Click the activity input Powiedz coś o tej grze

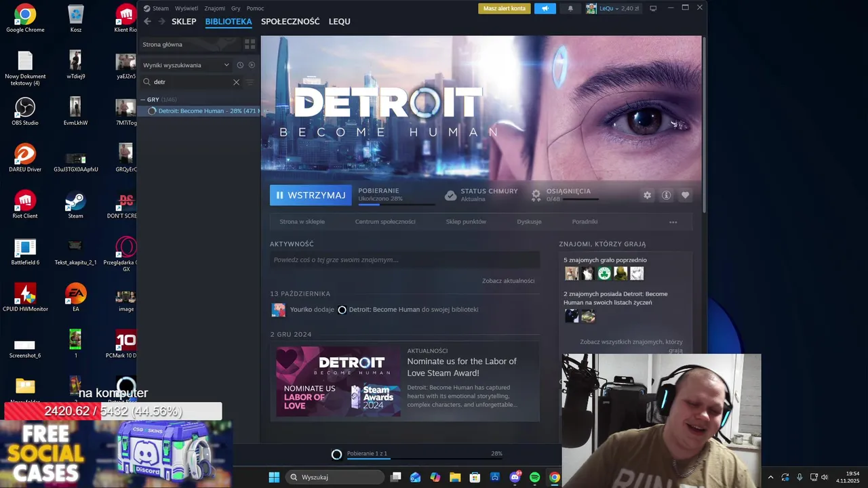pyautogui.click(x=405, y=260)
